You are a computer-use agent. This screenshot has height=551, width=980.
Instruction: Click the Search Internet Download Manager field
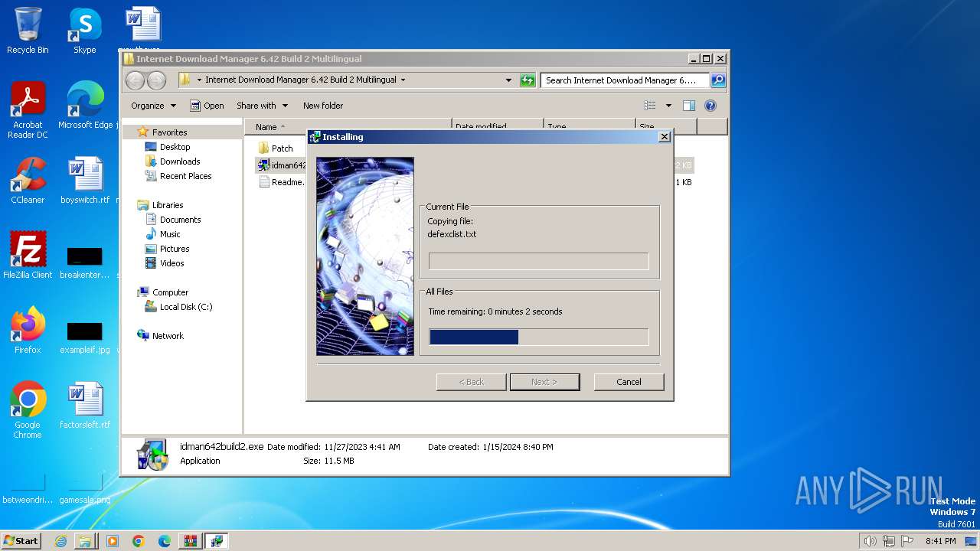pyautogui.click(x=624, y=80)
